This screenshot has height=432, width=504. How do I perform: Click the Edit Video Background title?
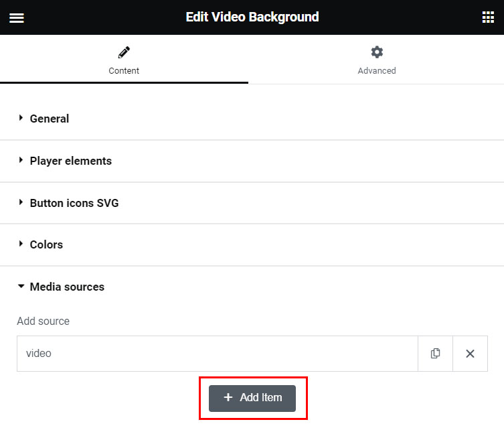[x=252, y=17]
